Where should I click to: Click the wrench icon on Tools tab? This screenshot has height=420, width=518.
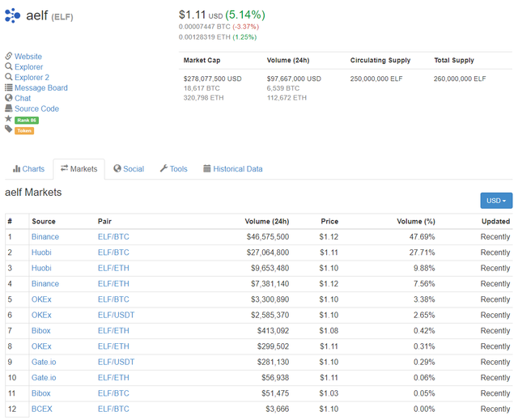163,168
